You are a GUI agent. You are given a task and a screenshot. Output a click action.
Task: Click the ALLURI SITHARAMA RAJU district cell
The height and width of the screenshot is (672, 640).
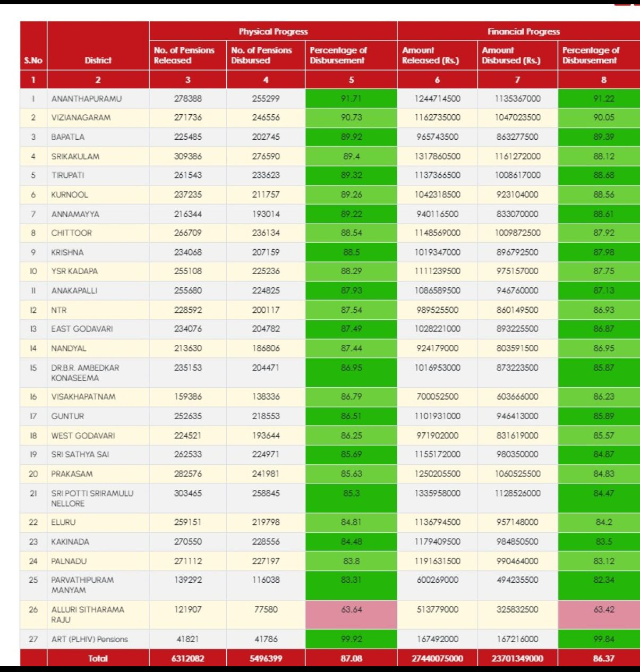point(88,615)
